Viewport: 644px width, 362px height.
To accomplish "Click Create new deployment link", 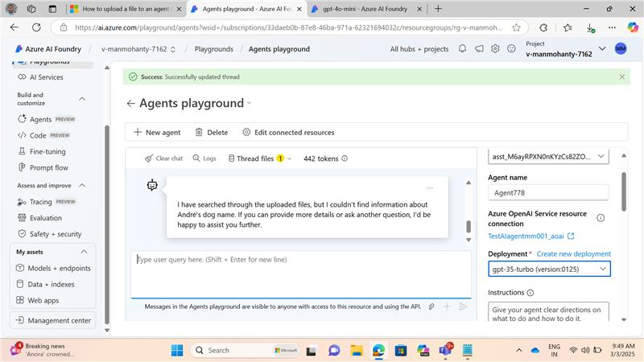I will [574, 254].
